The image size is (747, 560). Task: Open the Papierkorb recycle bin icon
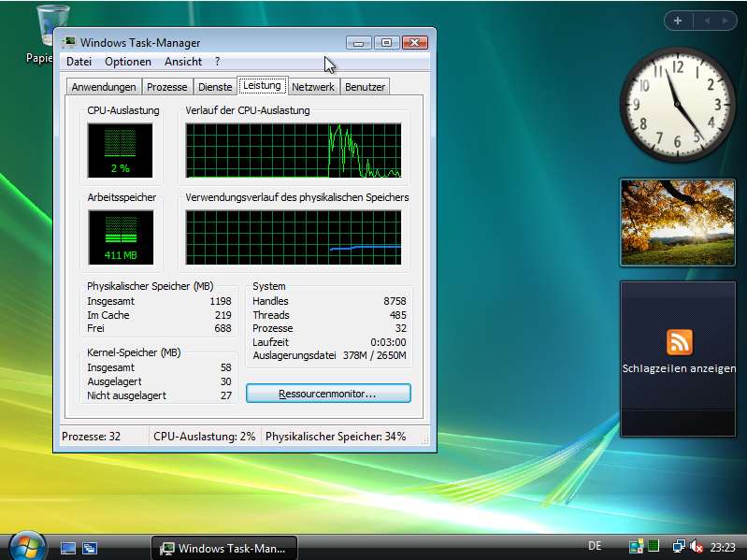[51, 34]
